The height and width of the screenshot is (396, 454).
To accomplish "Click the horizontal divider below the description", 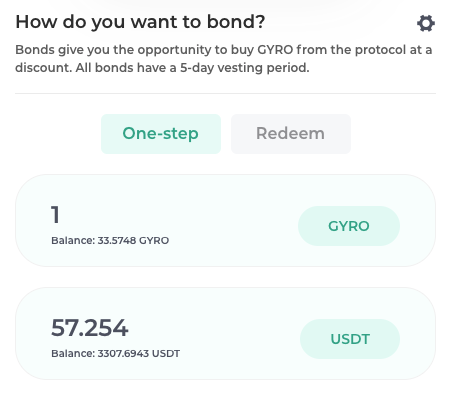I will (225, 93).
